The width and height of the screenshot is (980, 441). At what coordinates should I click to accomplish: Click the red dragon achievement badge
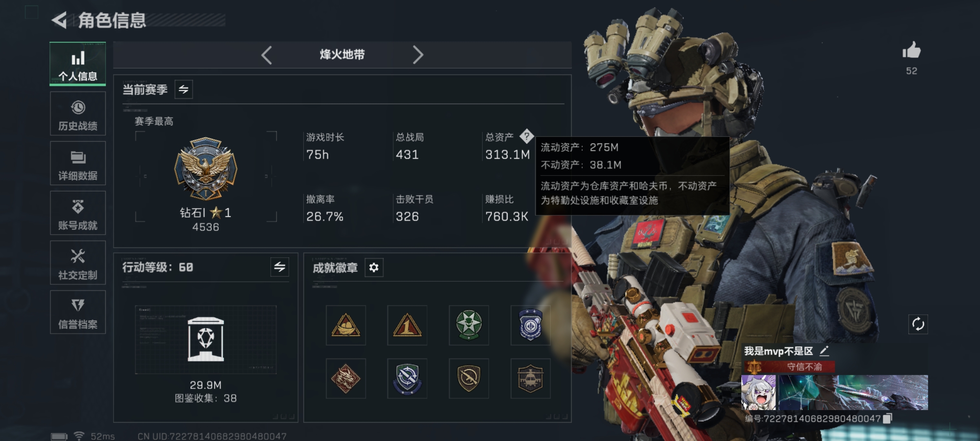(345, 379)
